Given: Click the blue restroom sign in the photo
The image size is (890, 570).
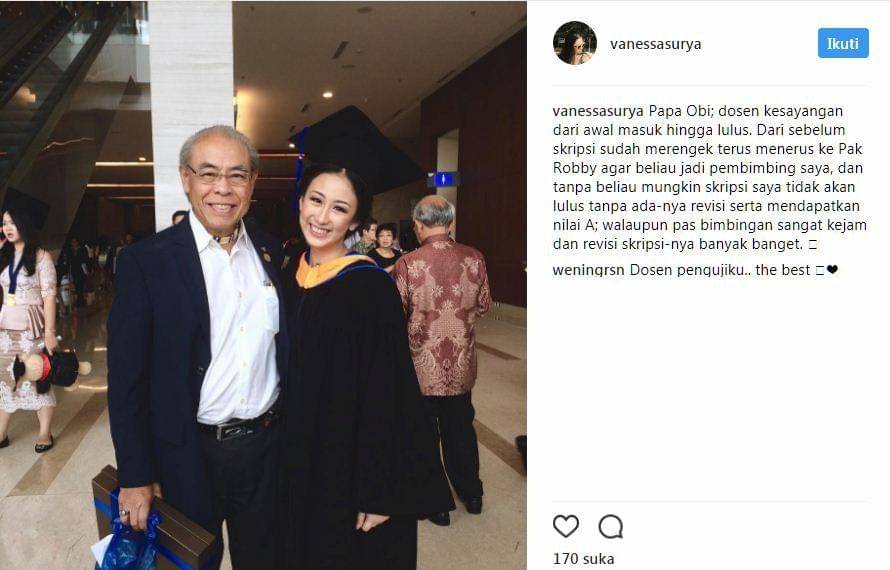Looking at the screenshot, I should point(443,179).
